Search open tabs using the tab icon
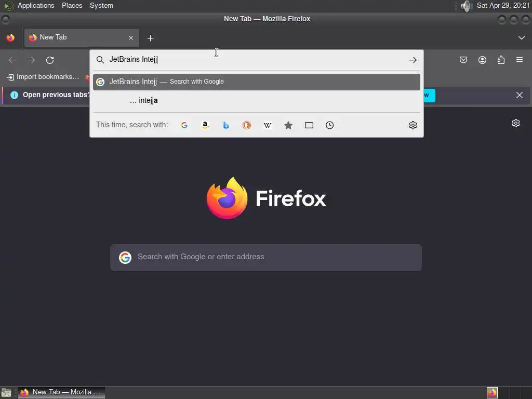 click(309, 125)
